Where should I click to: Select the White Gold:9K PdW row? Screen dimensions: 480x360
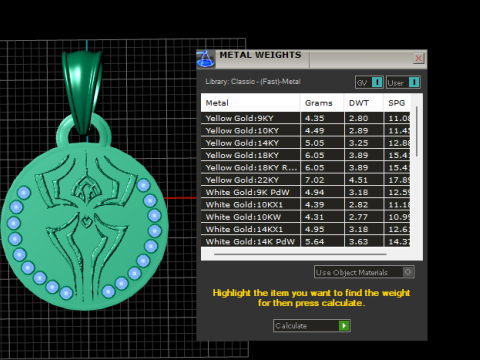coord(306,192)
